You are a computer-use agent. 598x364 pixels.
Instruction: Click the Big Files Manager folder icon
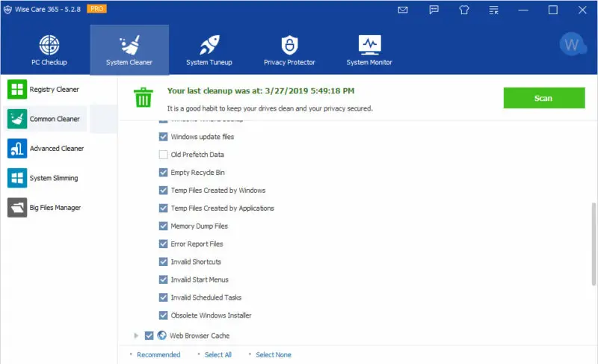(17, 207)
